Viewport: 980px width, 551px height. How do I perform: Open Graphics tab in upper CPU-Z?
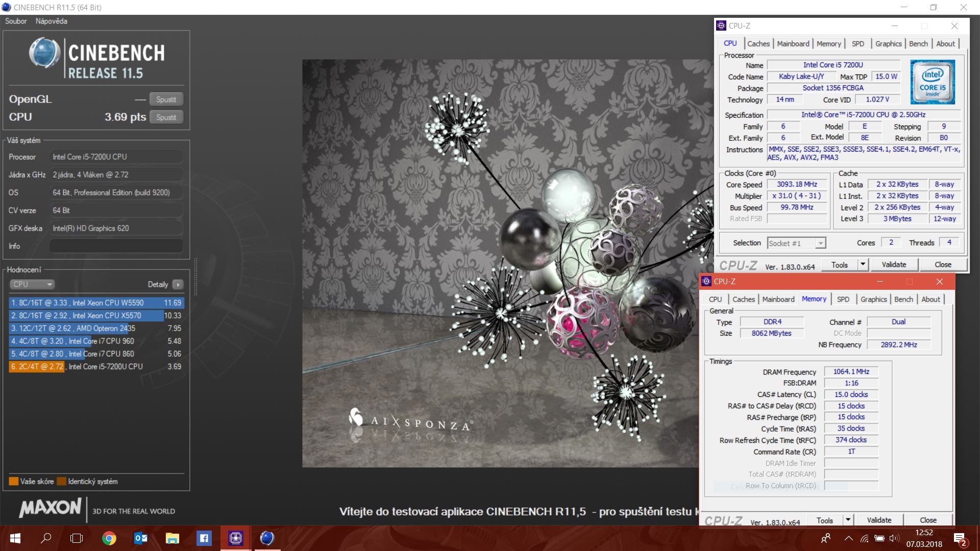pos(889,44)
